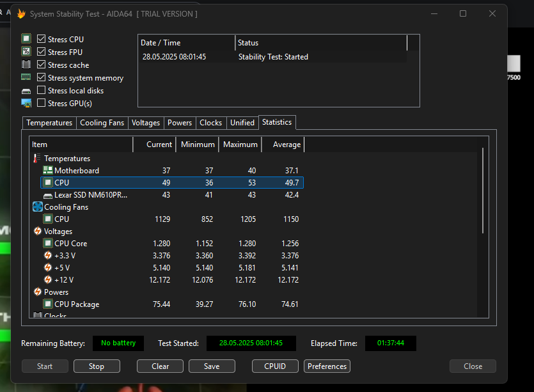Click the RAM stick icon beside Stress system memory
This screenshot has height=392, width=534.
[x=26, y=77]
